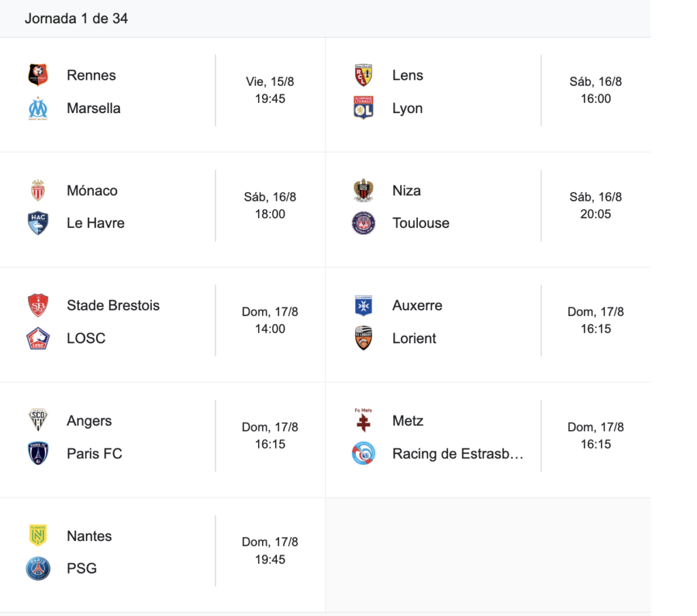Open match time Vie 15/8 19:45
Image resolution: width=697 pixels, height=616 pixels.
tap(270, 91)
